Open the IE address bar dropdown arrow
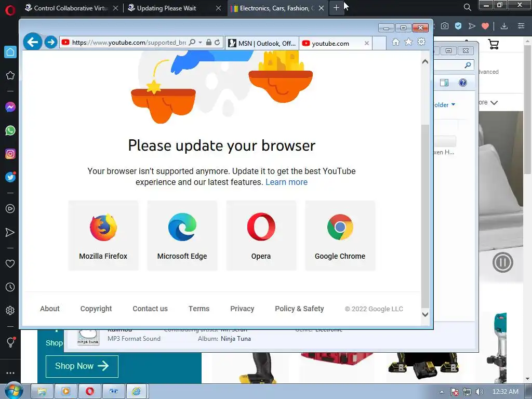Screen dimensions: 532x399 (x=200, y=43)
